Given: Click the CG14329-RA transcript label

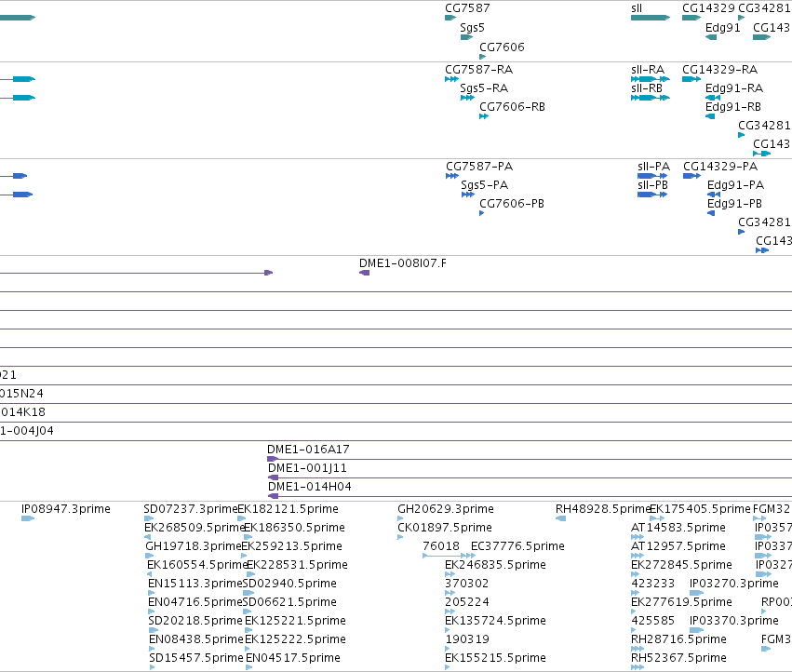Looking at the screenshot, I should [720, 69].
